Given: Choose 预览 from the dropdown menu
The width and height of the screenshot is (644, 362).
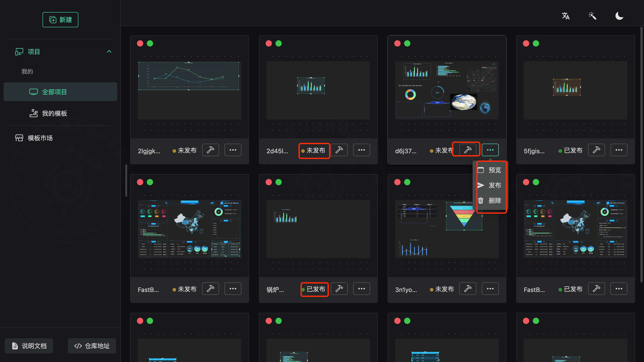Looking at the screenshot, I should click(490, 170).
